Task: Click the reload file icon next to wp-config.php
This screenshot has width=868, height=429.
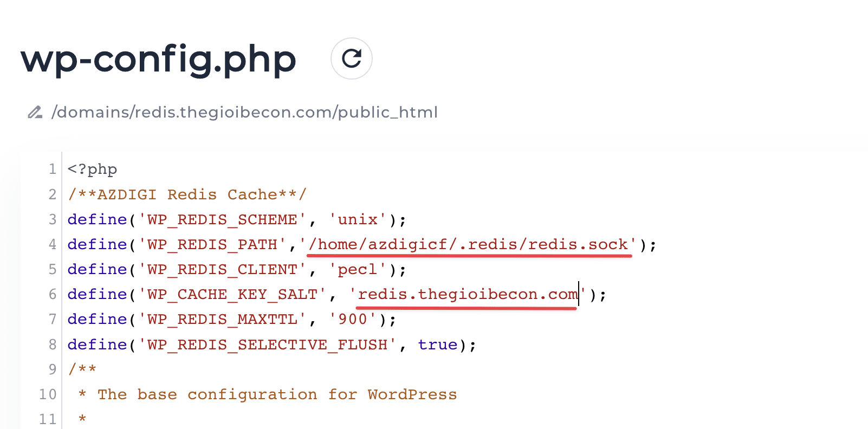Action: point(352,58)
